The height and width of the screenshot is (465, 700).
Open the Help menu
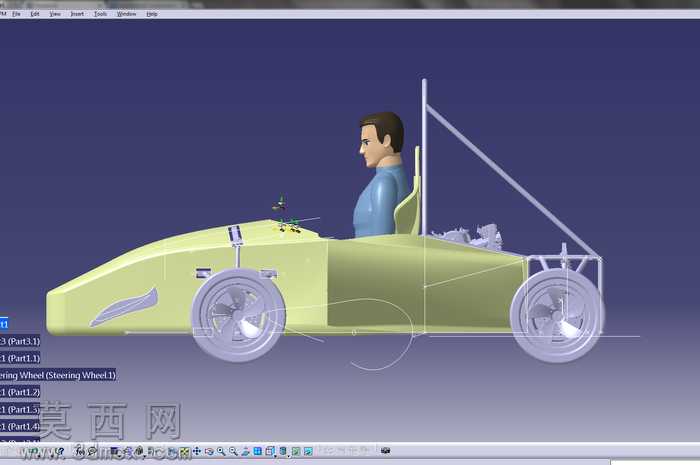(152, 14)
